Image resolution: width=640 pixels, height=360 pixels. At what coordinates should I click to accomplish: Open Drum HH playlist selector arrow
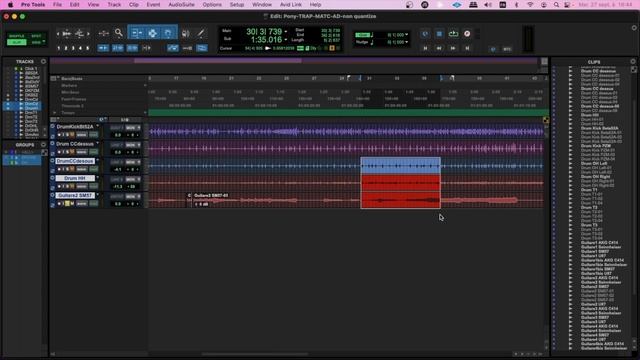click(98, 178)
